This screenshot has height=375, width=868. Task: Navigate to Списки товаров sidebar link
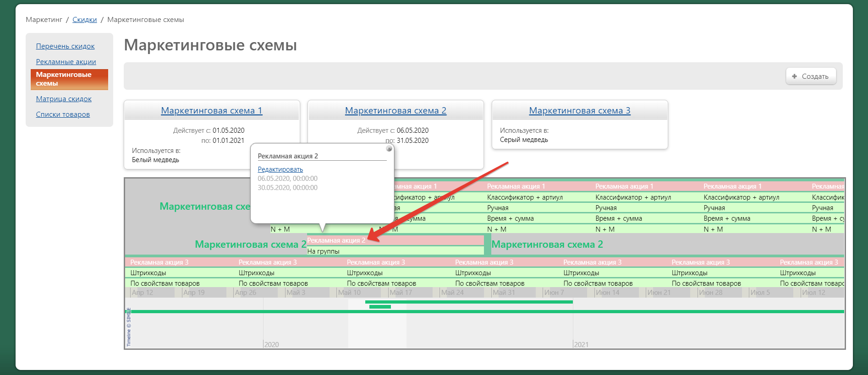pyautogui.click(x=63, y=114)
